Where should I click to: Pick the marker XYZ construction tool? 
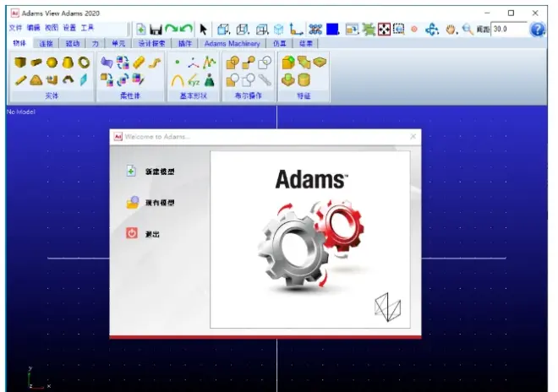pyautogui.click(x=194, y=80)
